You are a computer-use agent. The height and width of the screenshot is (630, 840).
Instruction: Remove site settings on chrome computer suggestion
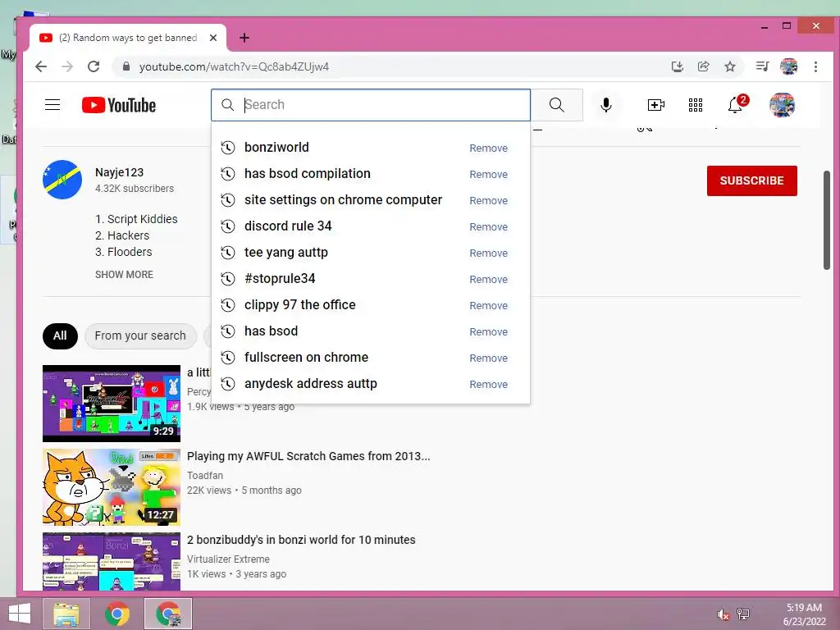[x=489, y=201]
